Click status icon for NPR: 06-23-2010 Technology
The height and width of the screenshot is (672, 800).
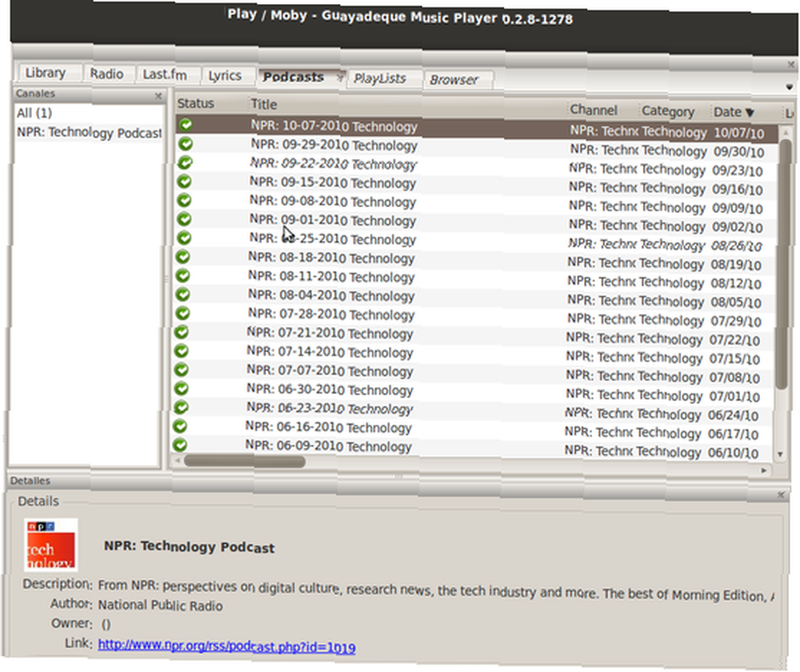click(181, 407)
